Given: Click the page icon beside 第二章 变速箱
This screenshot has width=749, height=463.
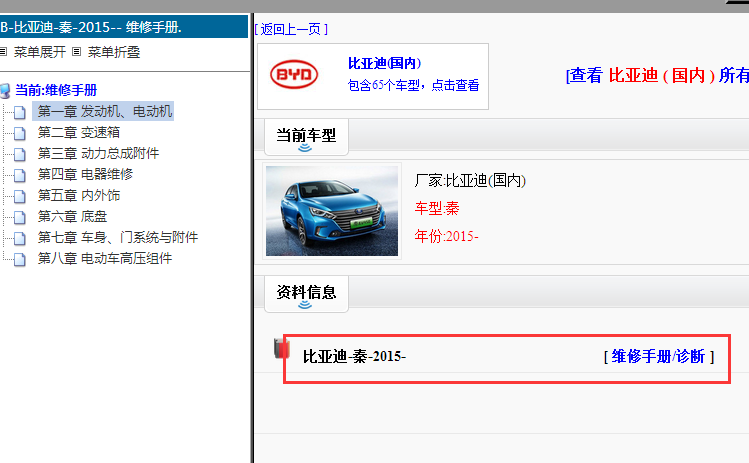Looking at the screenshot, I should coord(20,133).
